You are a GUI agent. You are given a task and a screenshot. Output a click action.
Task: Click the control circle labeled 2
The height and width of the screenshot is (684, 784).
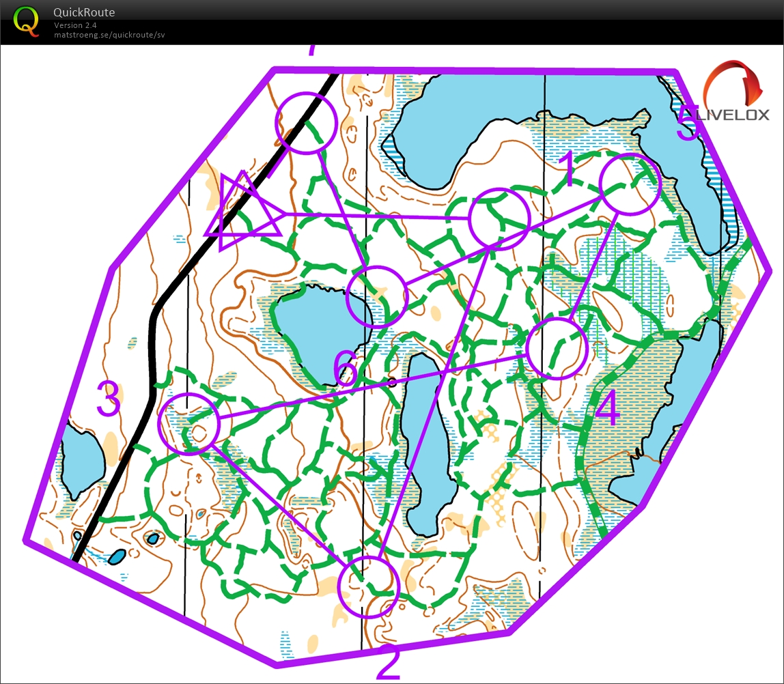369,587
